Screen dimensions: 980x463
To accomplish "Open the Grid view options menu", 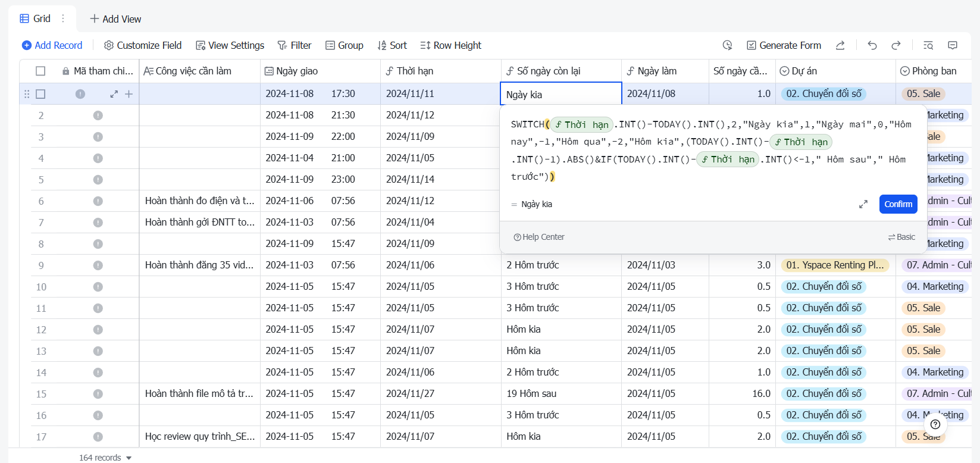I will tap(63, 18).
